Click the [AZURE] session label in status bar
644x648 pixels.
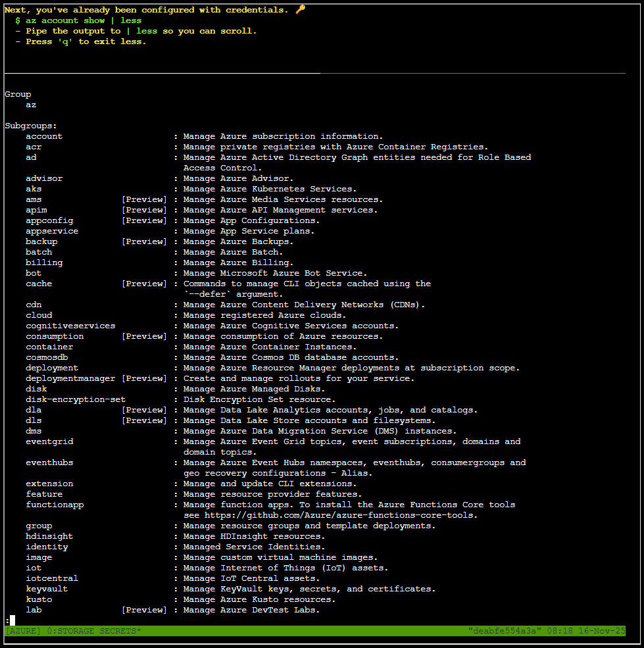tap(23, 631)
